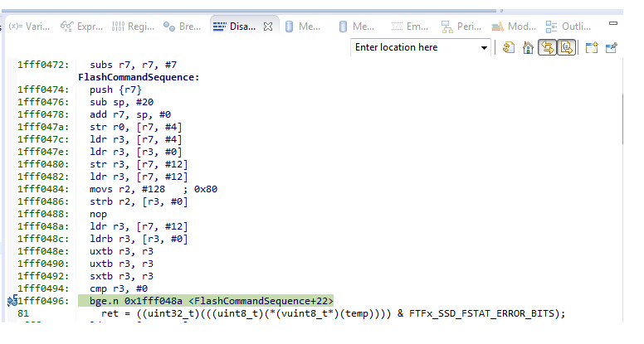
Task: Click the nop instruction line
Action: click(98, 214)
